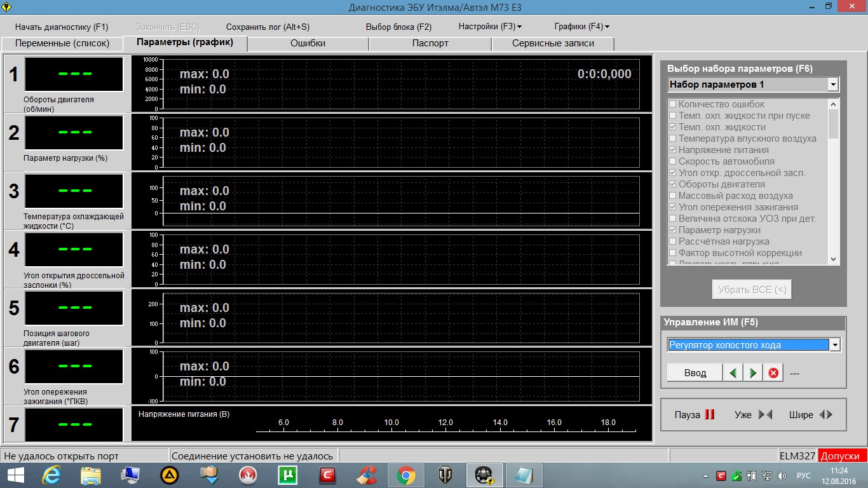
Task: Switch to Ошибки tab
Action: point(308,43)
